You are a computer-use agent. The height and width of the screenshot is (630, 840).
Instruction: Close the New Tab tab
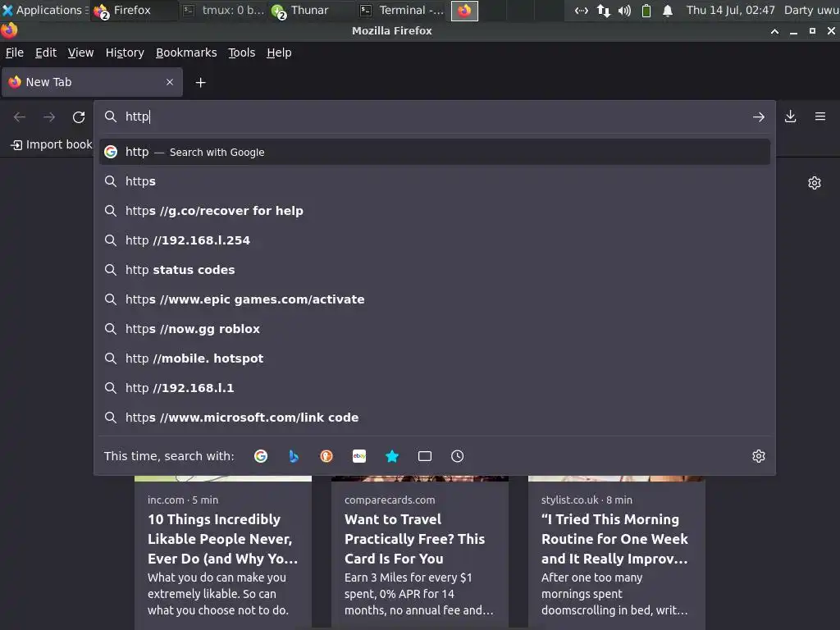click(x=170, y=82)
